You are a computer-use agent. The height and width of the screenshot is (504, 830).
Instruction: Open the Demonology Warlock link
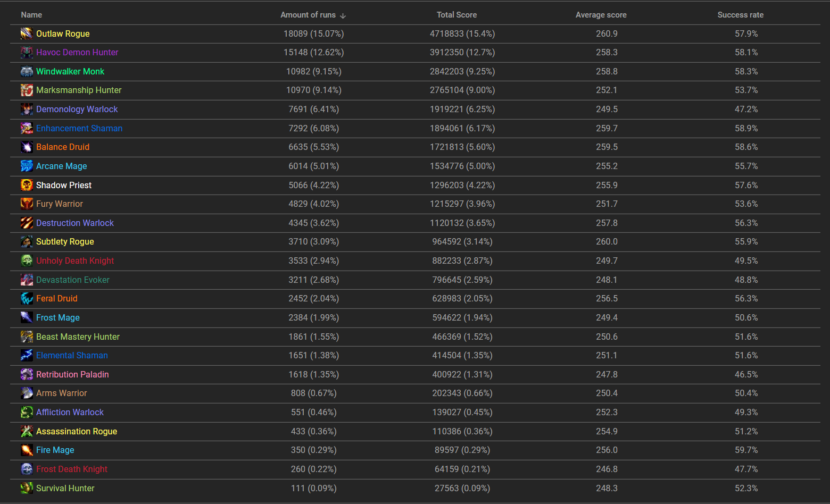pos(77,109)
